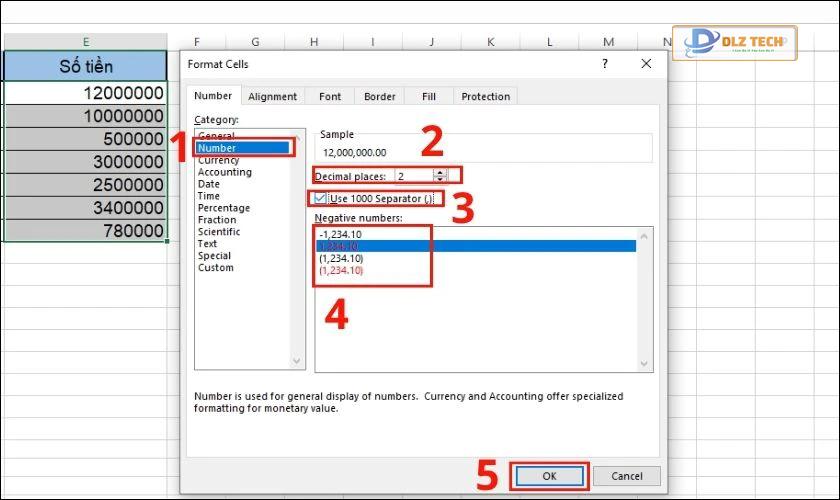Open the Format Cells help question mark

pyautogui.click(x=605, y=64)
